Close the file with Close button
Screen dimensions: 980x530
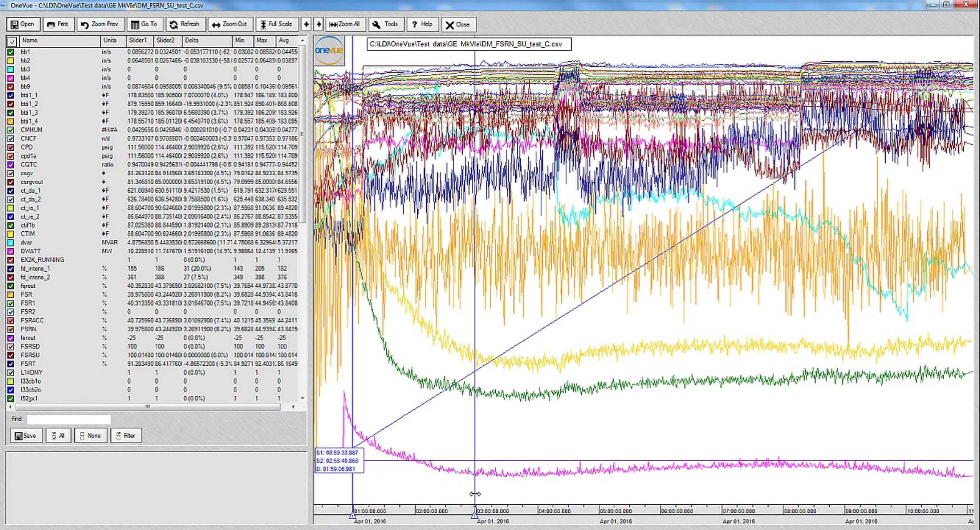click(458, 25)
